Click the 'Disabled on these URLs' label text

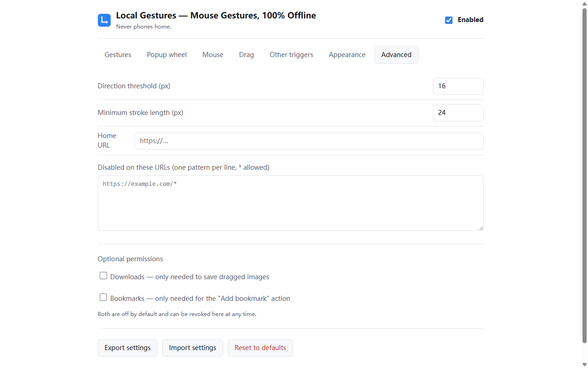pyautogui.click(x=184, y=167)
